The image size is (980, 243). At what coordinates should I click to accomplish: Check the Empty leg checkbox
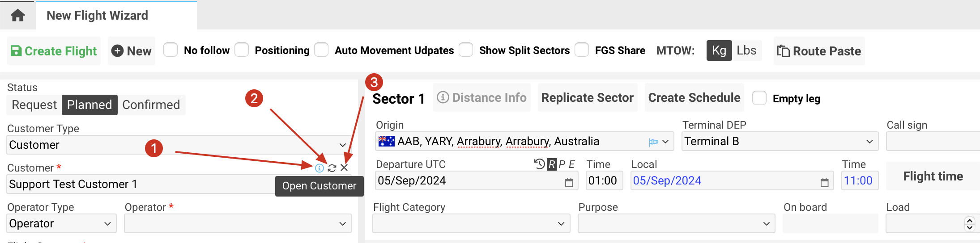(x=759, y=98)
